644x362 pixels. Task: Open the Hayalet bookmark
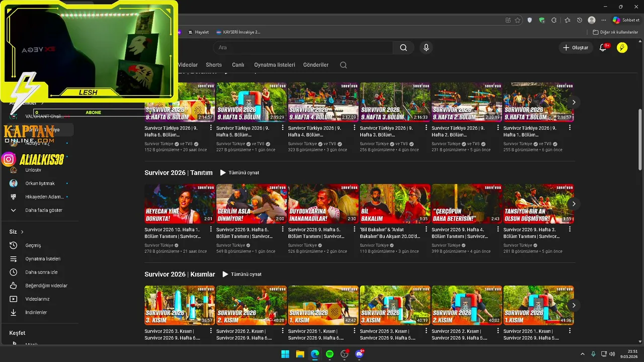pyautogui.click(x=198, y=32)
